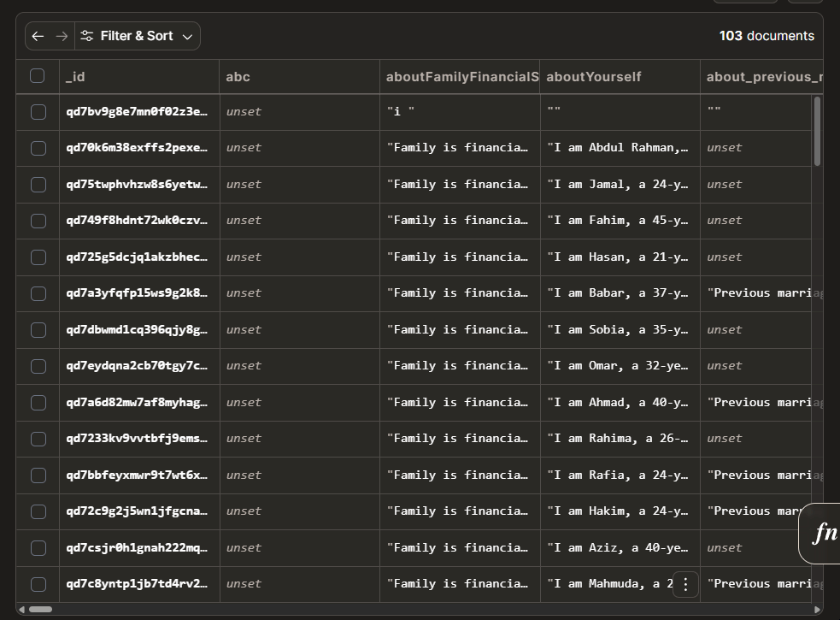The width and height of the screenshot is (840, 620).
Task: Click the horizontal scrollbar thumb
Action: (41, 610)
